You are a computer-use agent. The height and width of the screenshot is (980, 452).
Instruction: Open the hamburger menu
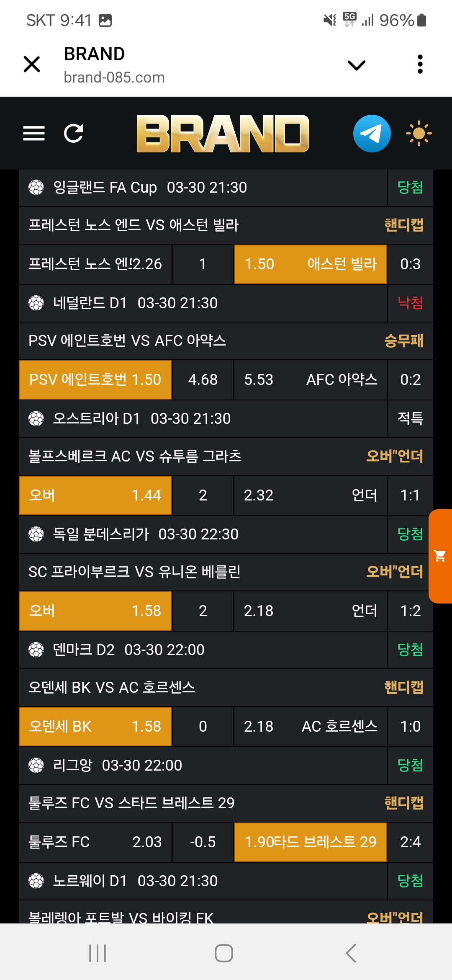[x=34, y=134]
